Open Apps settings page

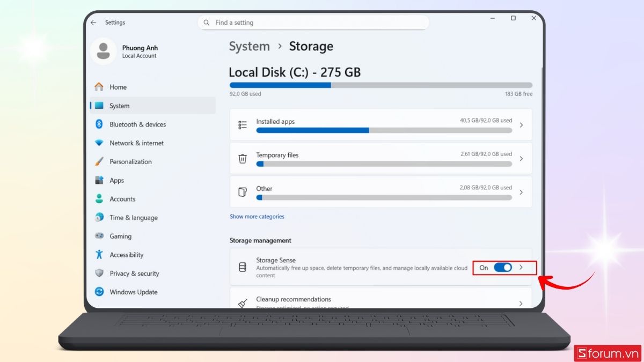[152, 180]
